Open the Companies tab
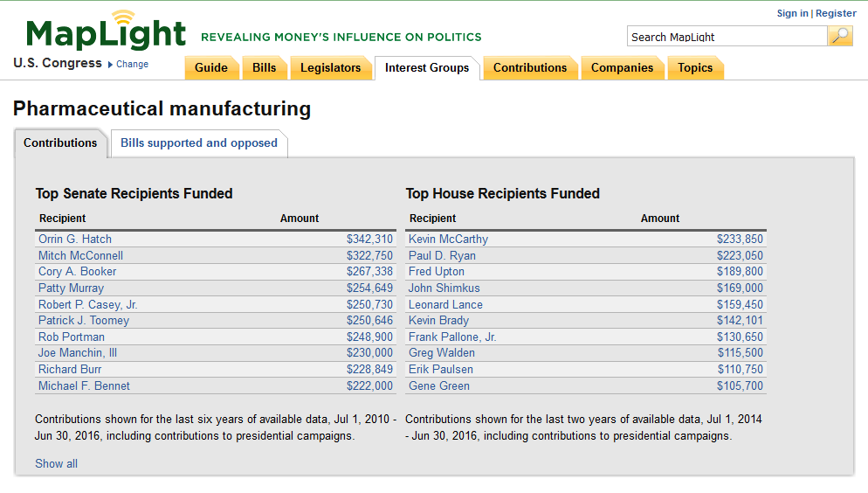This screenshot has height=493, width=868. coord(622,67)
